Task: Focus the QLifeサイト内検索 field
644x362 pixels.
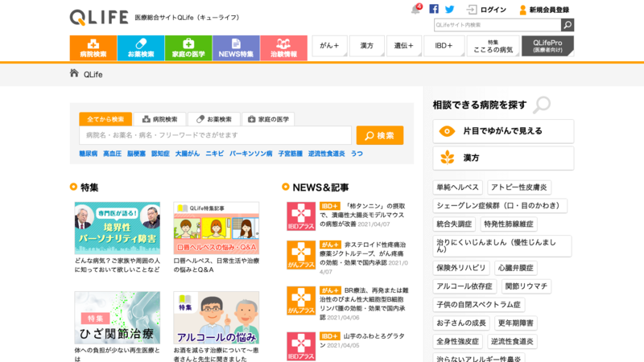Action: (x=497, y=25)
